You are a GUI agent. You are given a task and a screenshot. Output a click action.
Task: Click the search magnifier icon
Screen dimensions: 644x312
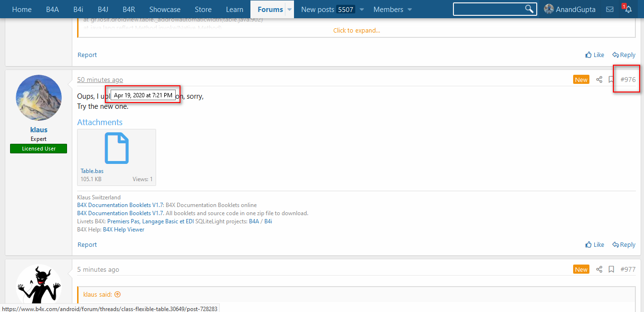[529, 9]
